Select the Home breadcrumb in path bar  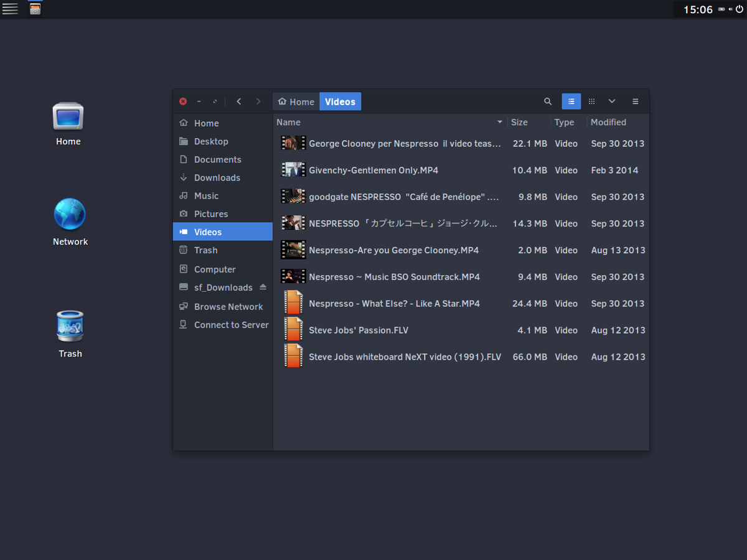[296, 101]
